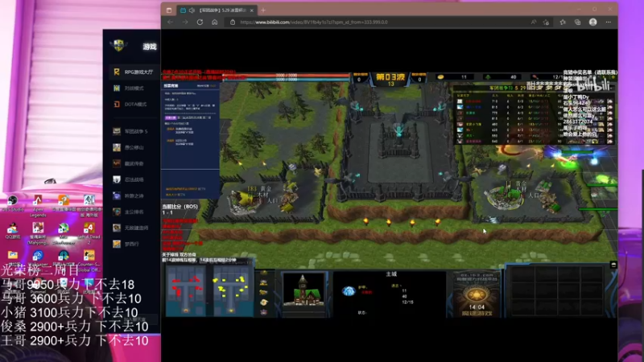Close the bilibili video tab
This screenshot has width=644, height=362.
[x=252, y=10]
